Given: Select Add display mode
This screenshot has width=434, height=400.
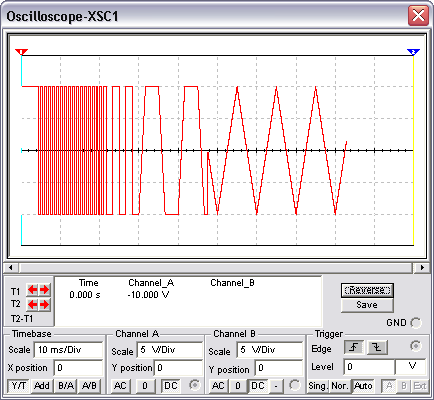Looking at the screenshot, I should coord(42,386).
